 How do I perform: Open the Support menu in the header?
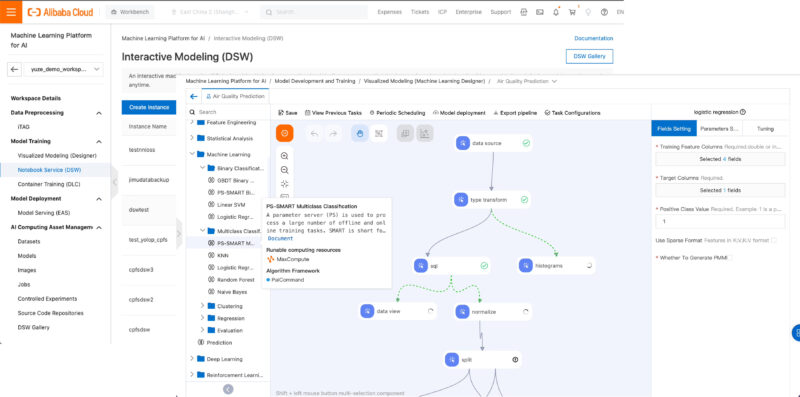click(501, 12)
